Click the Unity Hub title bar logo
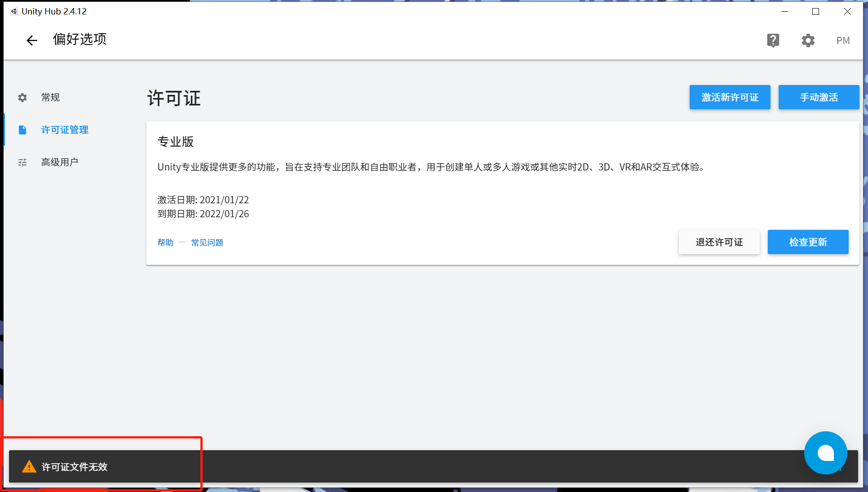The width and height of the screenshot is (868, 492). point(14,11)
